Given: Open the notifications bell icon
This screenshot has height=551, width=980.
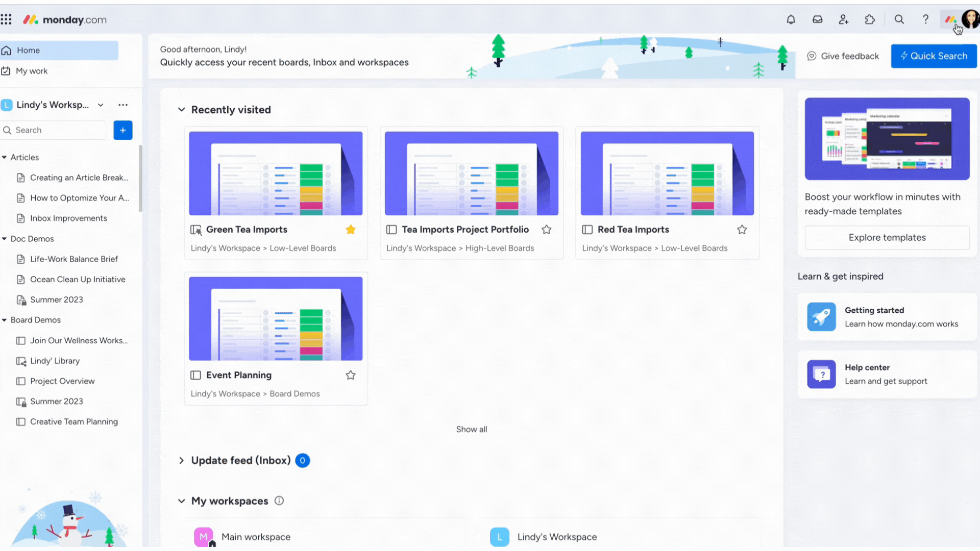Looking at the screenshot, I should click(791, 19).
